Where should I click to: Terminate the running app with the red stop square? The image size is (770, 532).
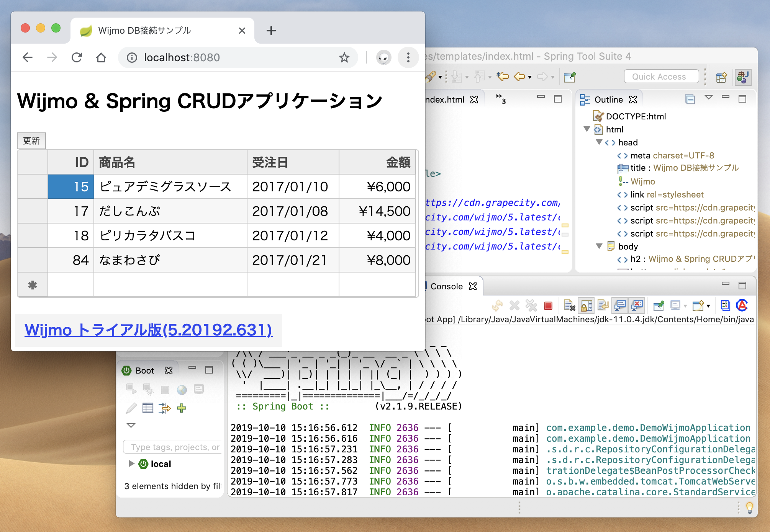coord(548,306)
